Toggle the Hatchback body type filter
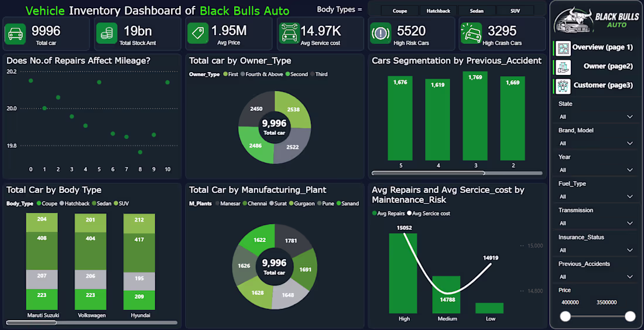Image resolution: width=644 pixels, height=330 pixels. coord(438,11)
